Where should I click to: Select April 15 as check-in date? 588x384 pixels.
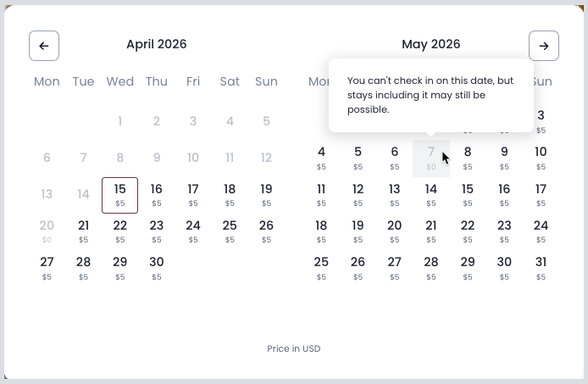[x=119, y=194]
